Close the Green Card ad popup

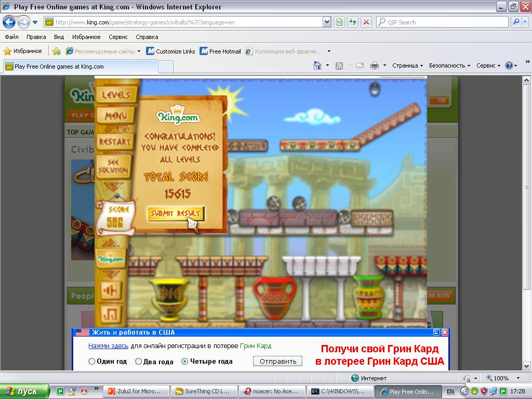(445, 332)
